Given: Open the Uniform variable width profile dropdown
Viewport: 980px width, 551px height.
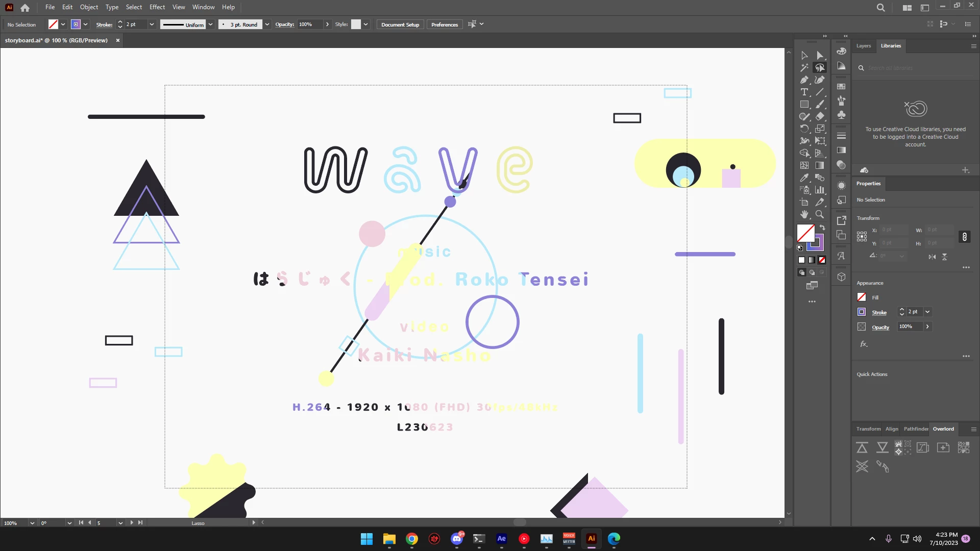Looking at the screenshot, I should (210, 24).
